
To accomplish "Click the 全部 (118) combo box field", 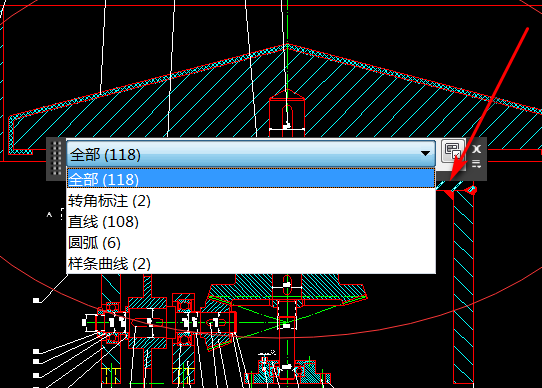I will coord(251,154).
